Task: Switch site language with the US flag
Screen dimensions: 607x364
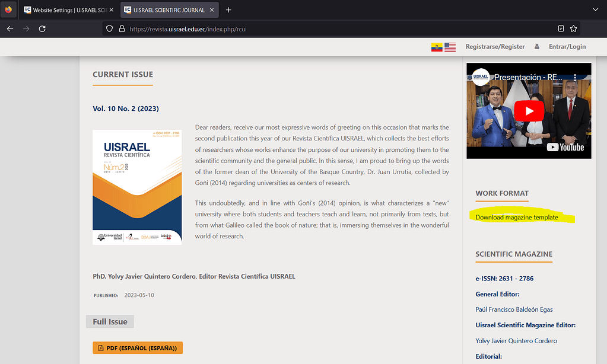Action: pyautogui.click(x=450, y=46)
